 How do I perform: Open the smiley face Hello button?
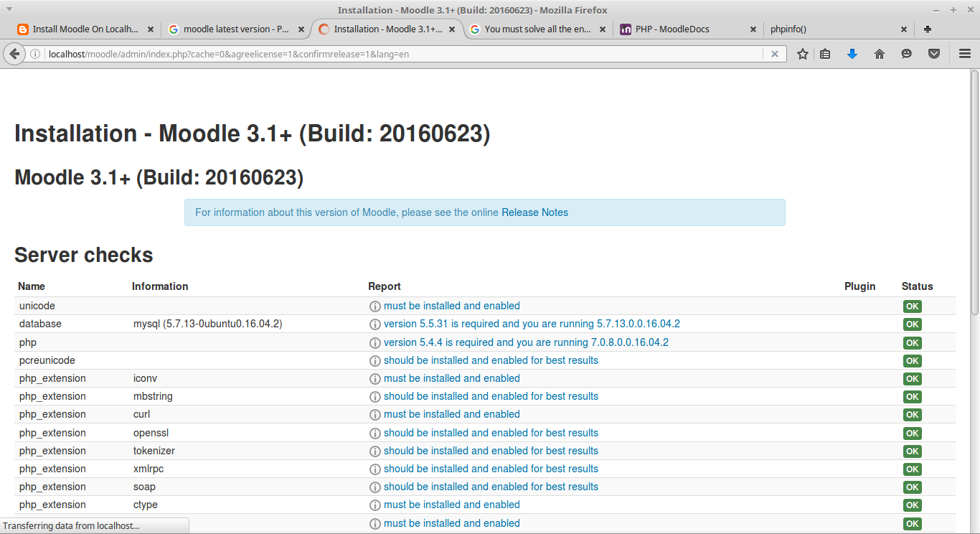[907, 54]
